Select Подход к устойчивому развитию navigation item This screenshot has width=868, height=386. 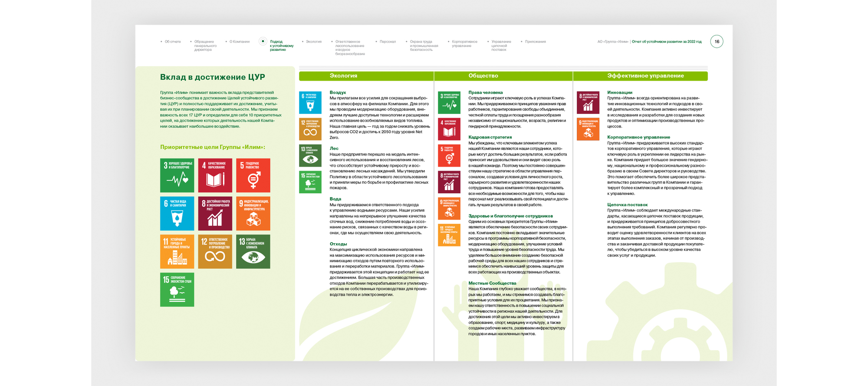pyautogui.click(x=282, y=46)
